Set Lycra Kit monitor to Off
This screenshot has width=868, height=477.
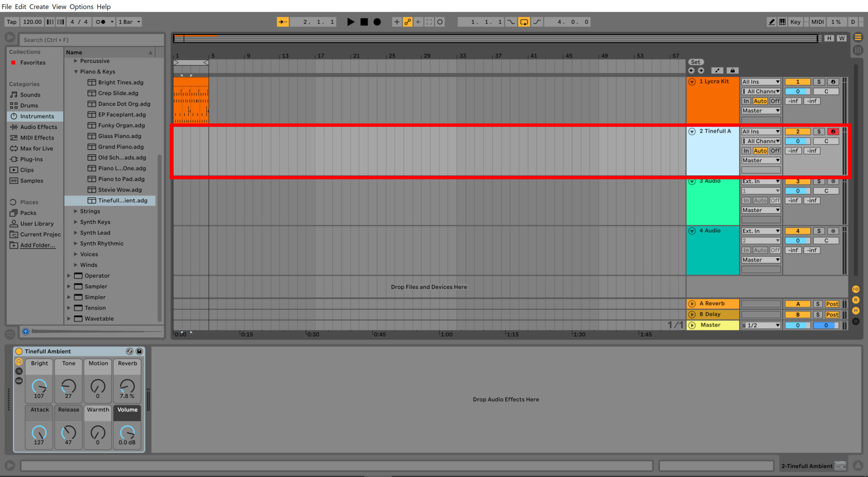(775, 101)
